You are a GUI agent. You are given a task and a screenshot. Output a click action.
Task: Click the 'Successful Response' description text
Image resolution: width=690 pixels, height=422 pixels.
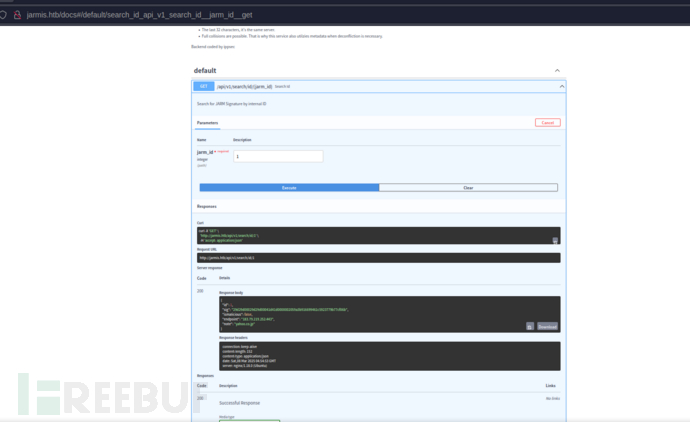pos(239,403)
